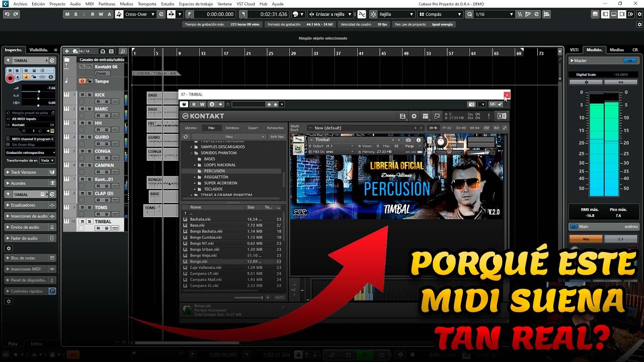Toggle global Mute state button M
Screen dimensions: 644x362
tap(67, 14)
